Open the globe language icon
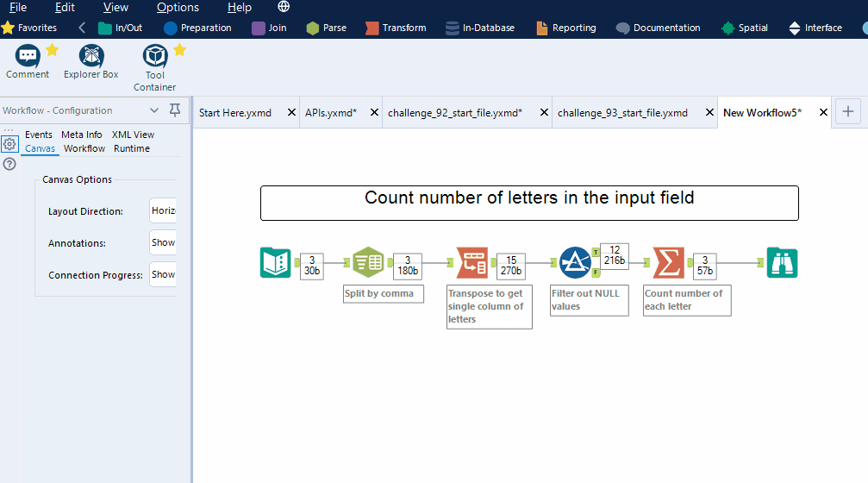Image resolution: width=868 pixels, height=483 pixels. [x=284, y=7]
